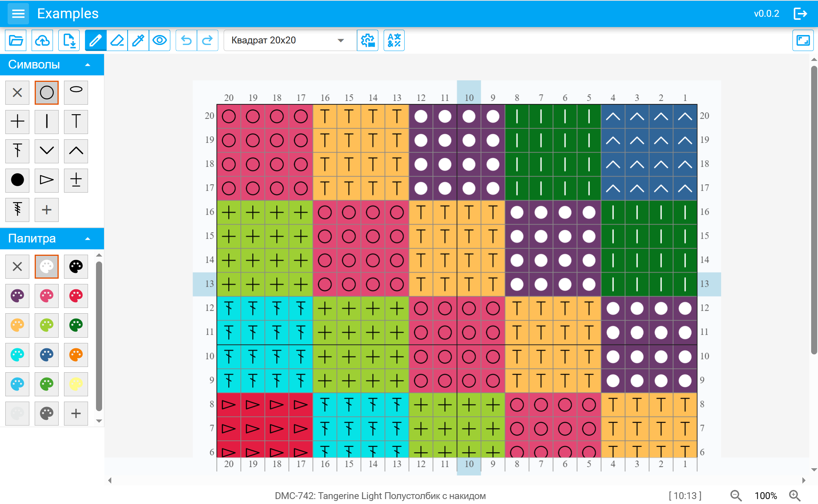
Task: Click the download file icon
Action: [69, 40]
